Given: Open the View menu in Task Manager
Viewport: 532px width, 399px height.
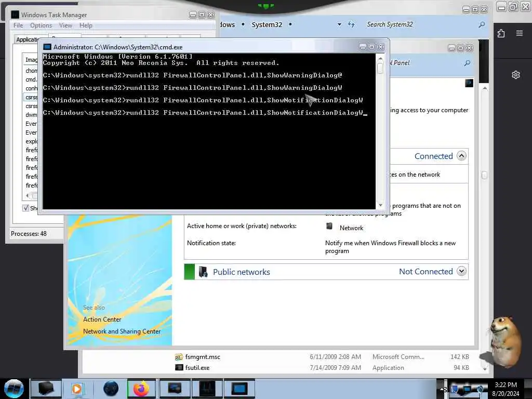Looking at the screenshot, I should click(65, 25).
